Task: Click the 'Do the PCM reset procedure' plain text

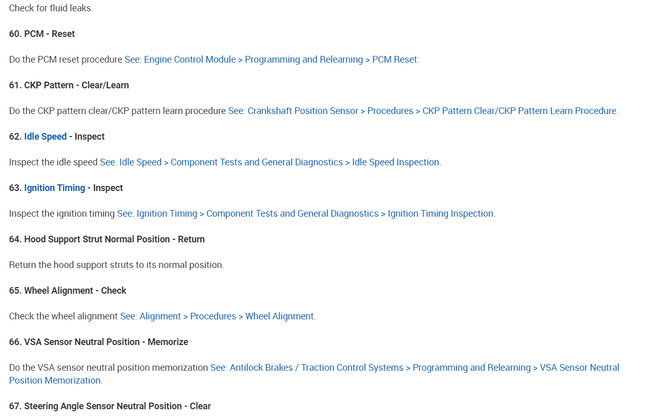Action: tap(65, 59)
